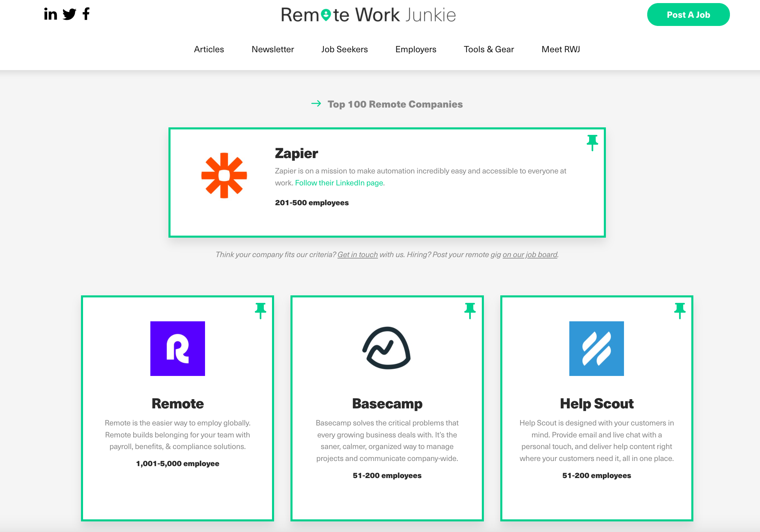Viewport: 760px width, 532px height.
Task: Unpin the Basecamp company card
Action: click(471, 310)
